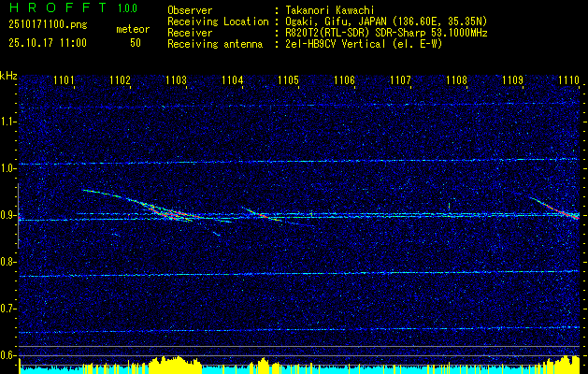
Task: Click the 1108 time marker
Action: tap(457, 79)
